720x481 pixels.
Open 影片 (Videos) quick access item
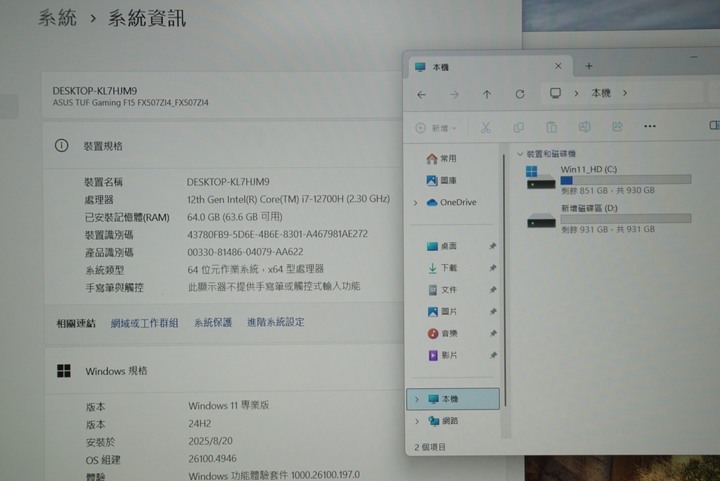[x=441, y=355]
